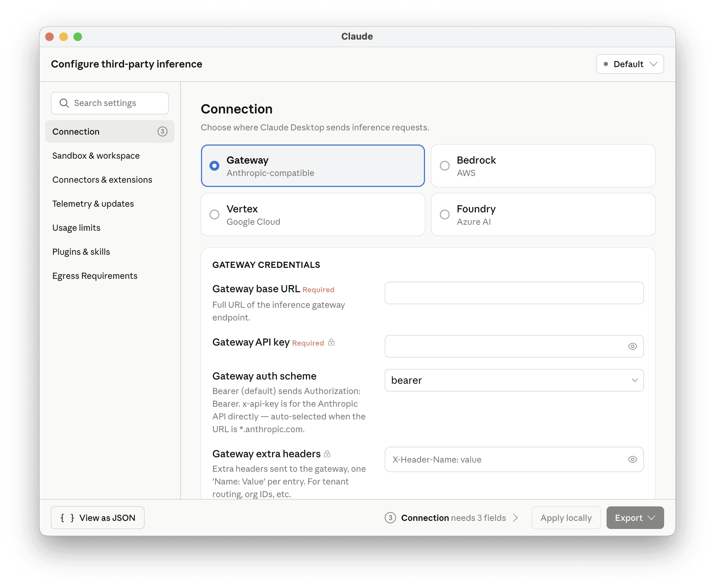Click the curly braces icon in View as JSON
Viewport: 715px width, 588px height.
67,518
